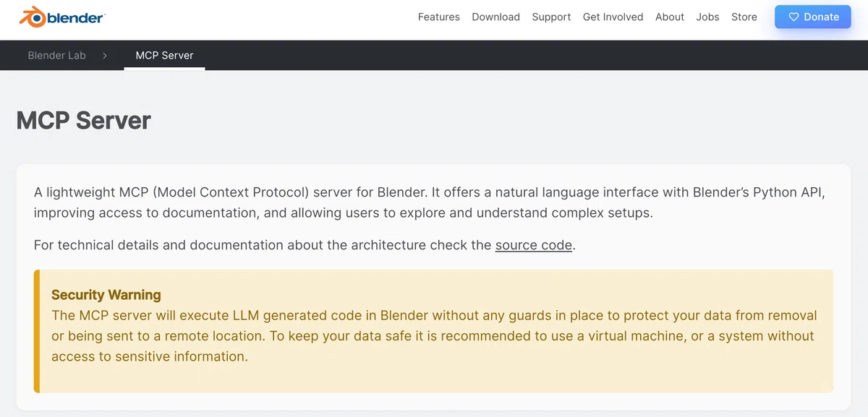
Task: Click the lightweight MCP description paragraph
Action: point(430,202)
